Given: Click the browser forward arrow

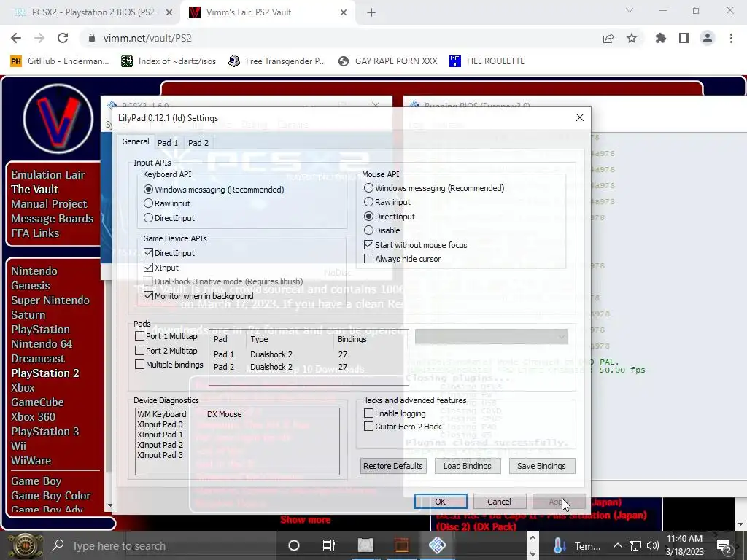Looking at the screenshot, I should 39,38.
